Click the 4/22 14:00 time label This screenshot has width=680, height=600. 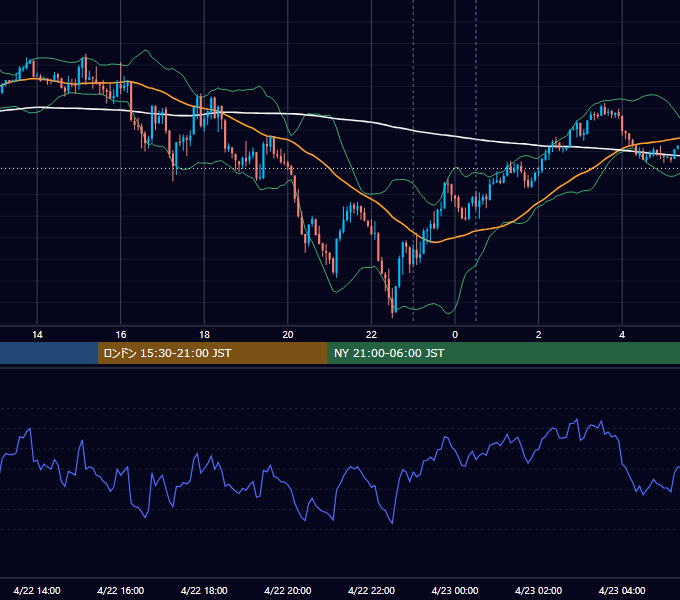(37, 590)
